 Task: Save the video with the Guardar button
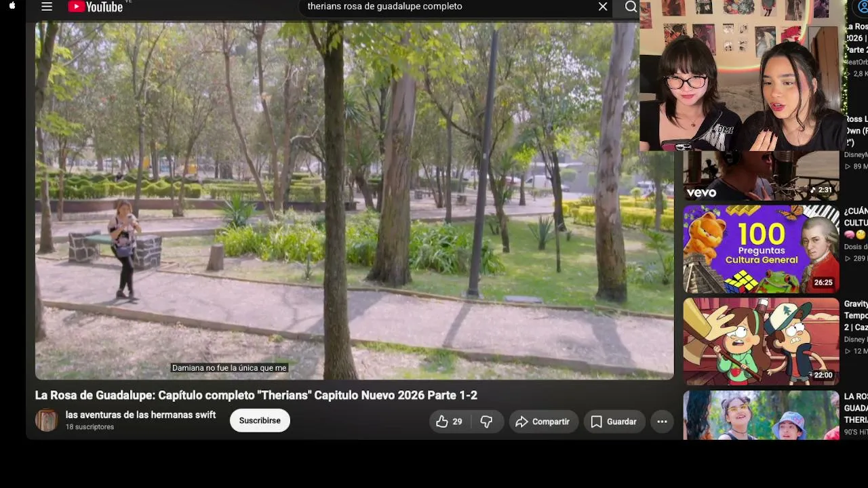614,422
